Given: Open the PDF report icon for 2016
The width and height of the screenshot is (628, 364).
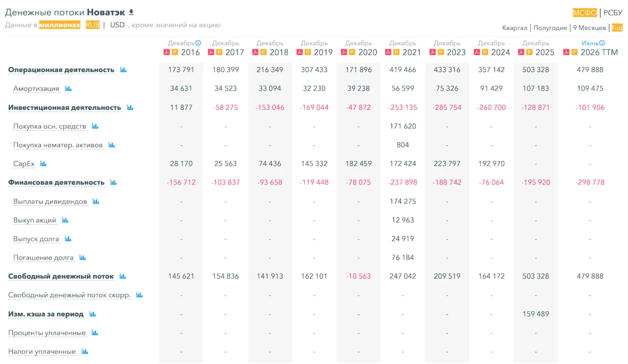Looking at the screenshot, I should [x=166, y=52].
